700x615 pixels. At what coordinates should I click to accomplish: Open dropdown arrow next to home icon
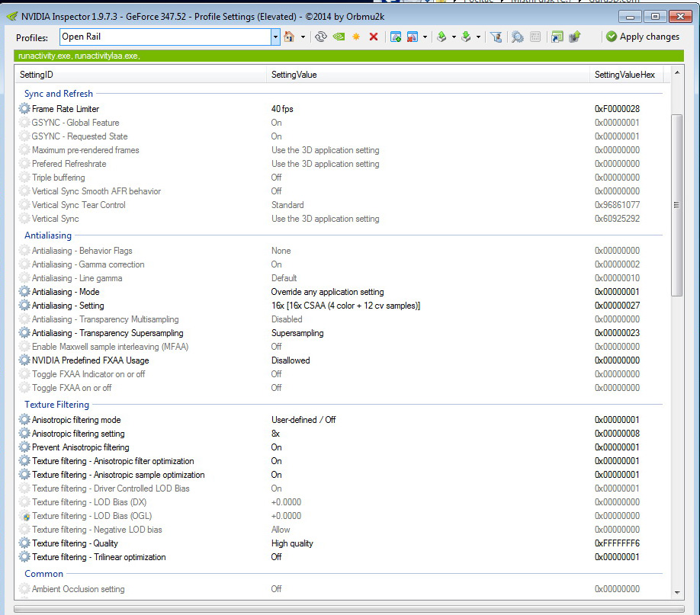click(x=303, y=37)
